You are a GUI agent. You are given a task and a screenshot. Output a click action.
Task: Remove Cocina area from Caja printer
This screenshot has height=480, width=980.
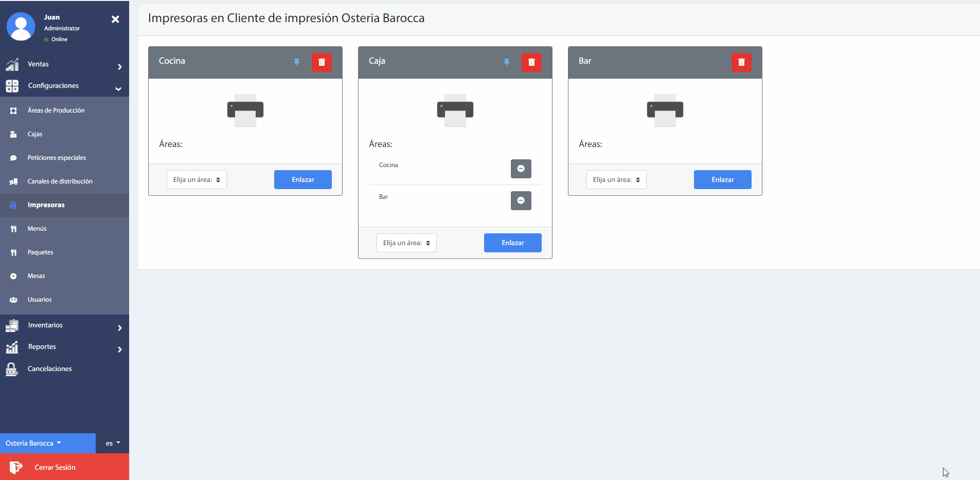coord(521,169)
